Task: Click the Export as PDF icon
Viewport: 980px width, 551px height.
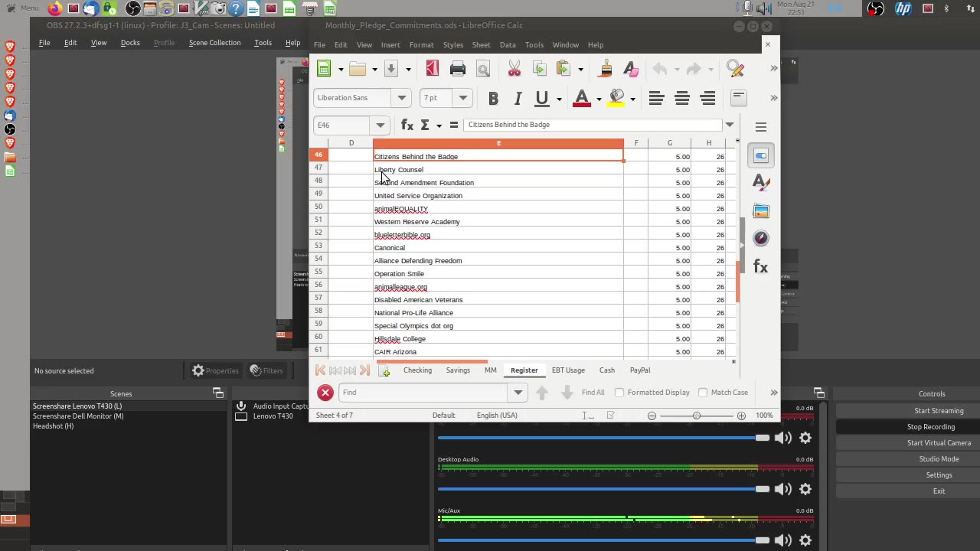Action: coord(433,69)
